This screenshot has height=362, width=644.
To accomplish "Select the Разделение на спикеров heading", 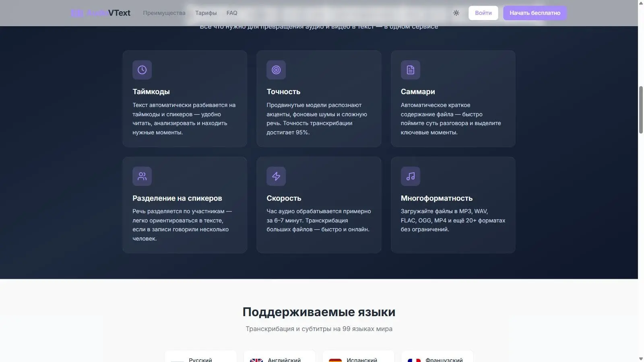I will [x=177, y=198].
